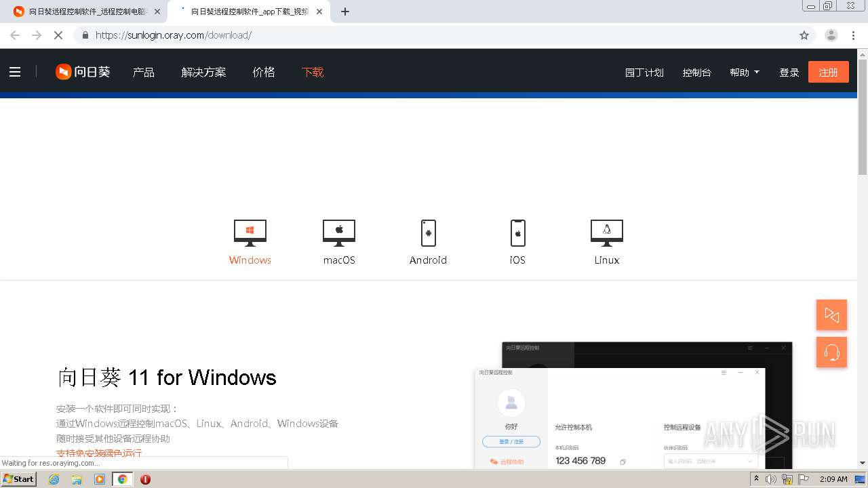Select the macOS platform icon

[x=339, y=233]
